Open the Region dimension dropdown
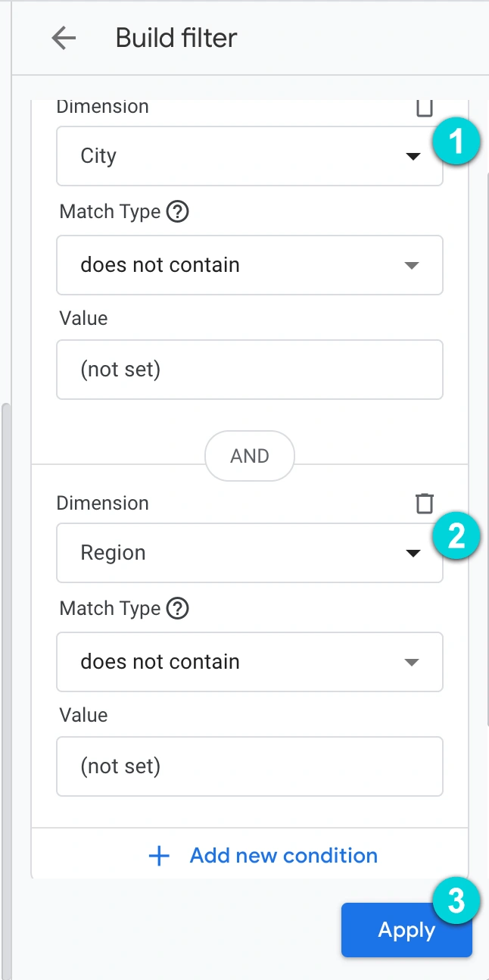 (249, 553)
